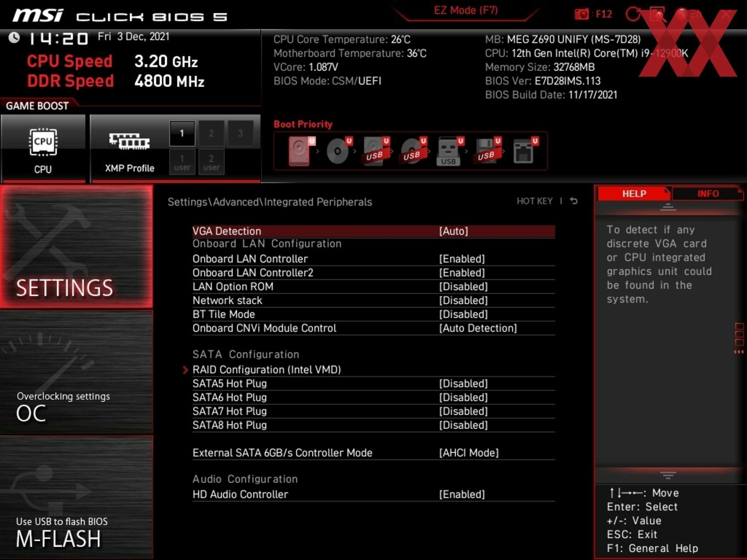Click the Memory Size: 32768MB text

(540, 67)
